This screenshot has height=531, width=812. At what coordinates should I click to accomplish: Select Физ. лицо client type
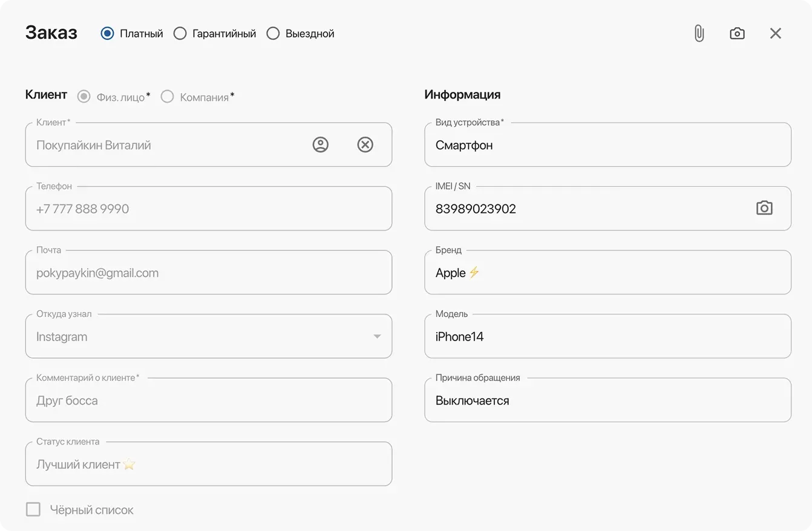(x=85, y=97)
